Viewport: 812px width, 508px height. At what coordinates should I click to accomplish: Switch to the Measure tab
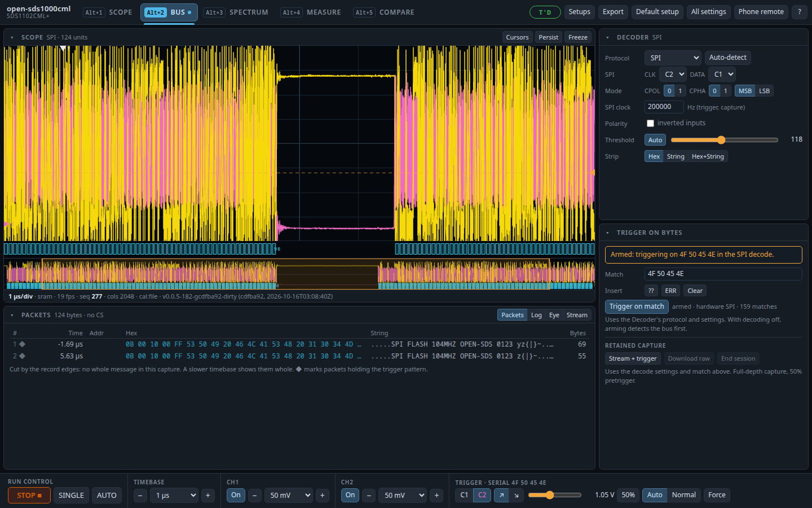[312, 12]
